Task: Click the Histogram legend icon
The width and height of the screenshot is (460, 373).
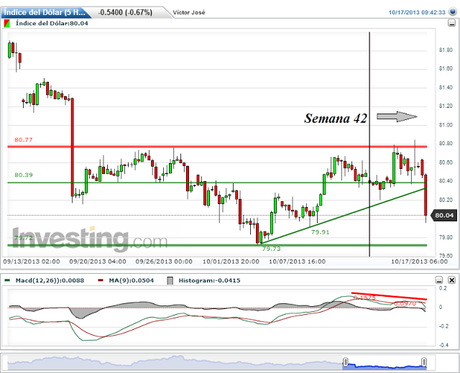Action: tap(170, 281)
